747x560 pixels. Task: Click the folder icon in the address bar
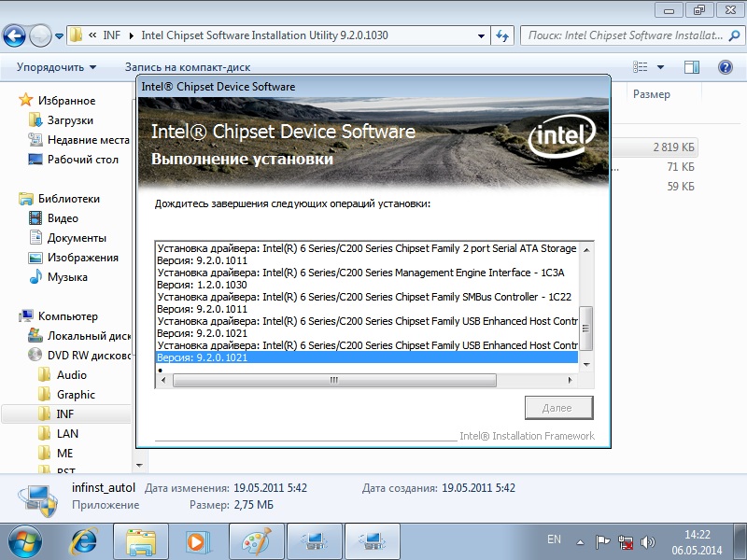[76, 35]
